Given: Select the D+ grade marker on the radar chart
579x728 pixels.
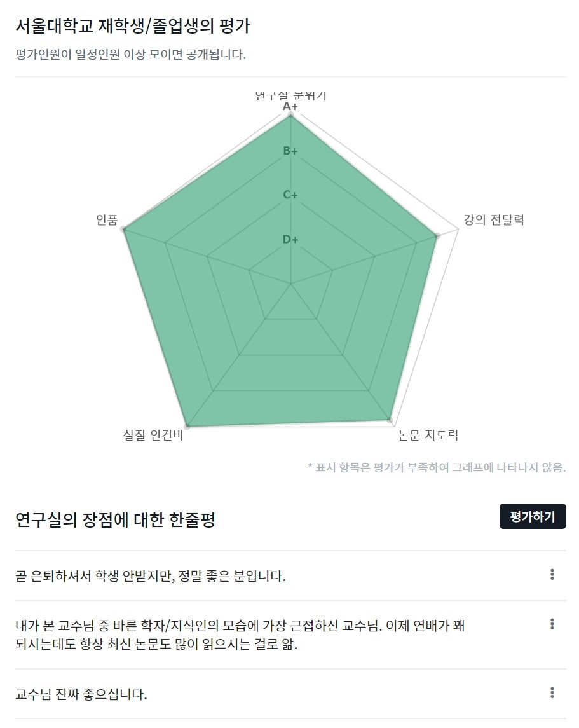Looking at the screenshot, I should click(292, 238).
